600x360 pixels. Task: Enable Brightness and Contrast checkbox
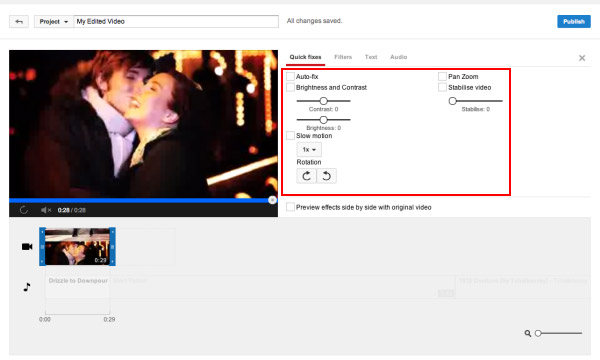[x=290, y=87]
